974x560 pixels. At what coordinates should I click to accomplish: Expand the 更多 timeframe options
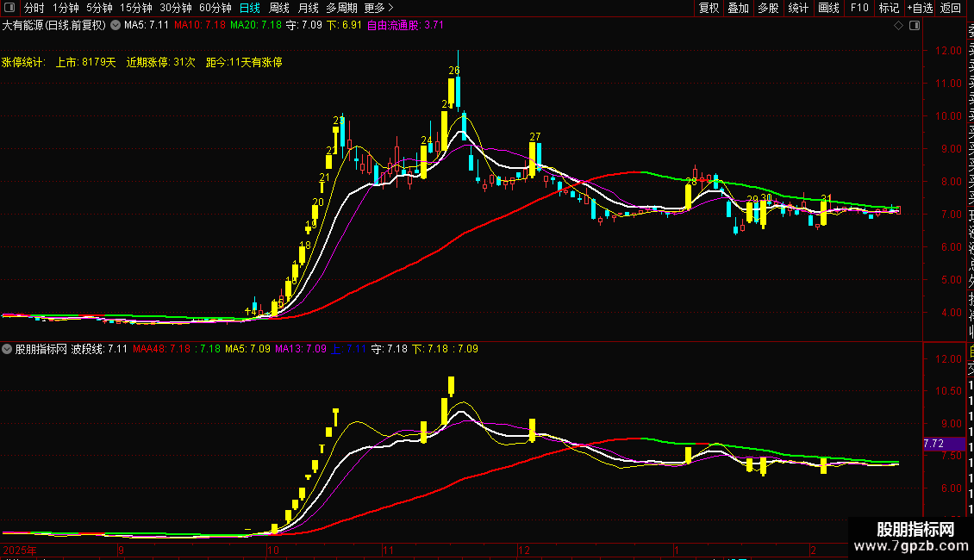pyautogui.click(x=379, y=8)
